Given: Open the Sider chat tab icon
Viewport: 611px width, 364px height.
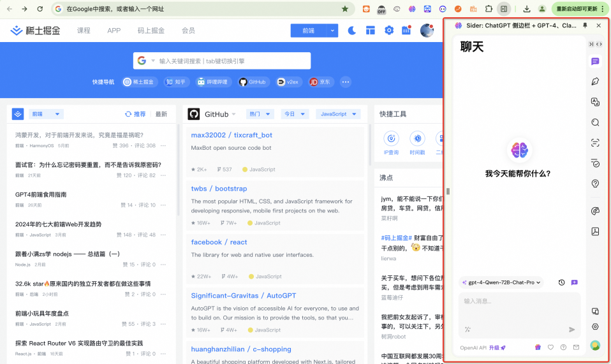Looking at the screenshot, I should [595, 61].
